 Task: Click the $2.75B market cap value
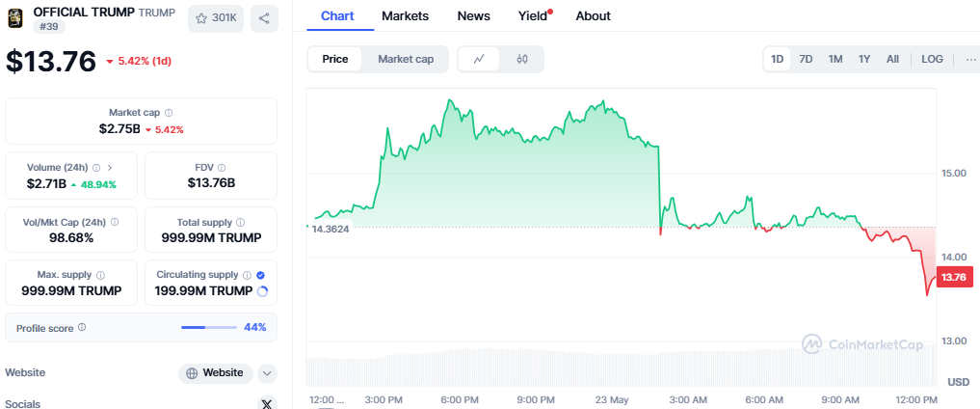[x=119, y=129]
